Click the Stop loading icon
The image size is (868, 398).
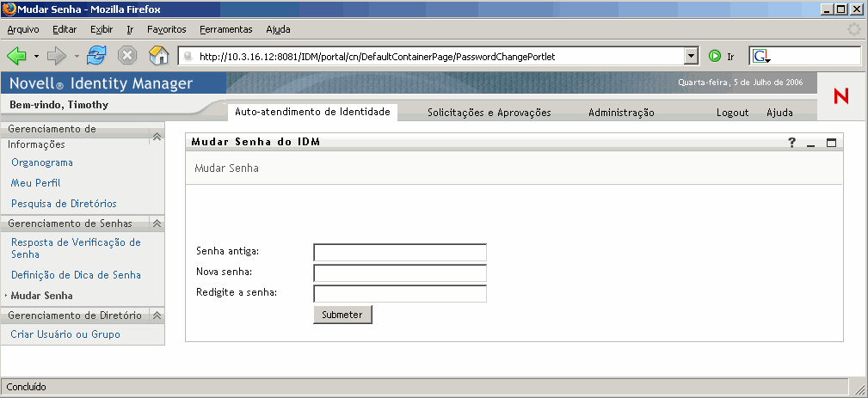[127, 56]
